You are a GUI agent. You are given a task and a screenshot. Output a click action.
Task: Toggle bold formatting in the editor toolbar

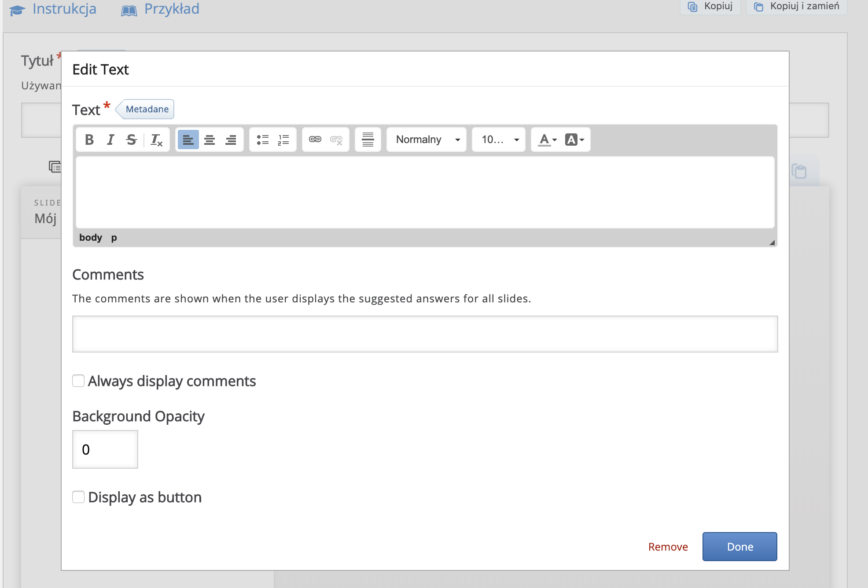coord(89,140)
